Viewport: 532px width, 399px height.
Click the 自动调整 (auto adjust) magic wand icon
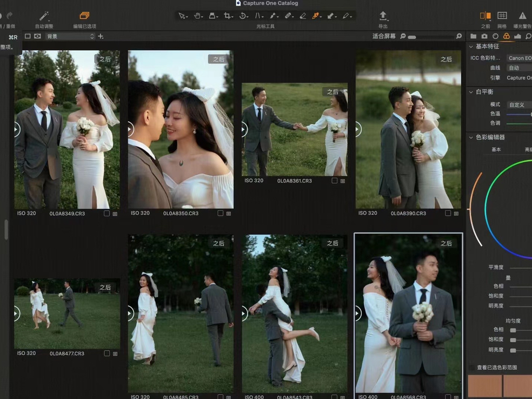click(44, 16)
